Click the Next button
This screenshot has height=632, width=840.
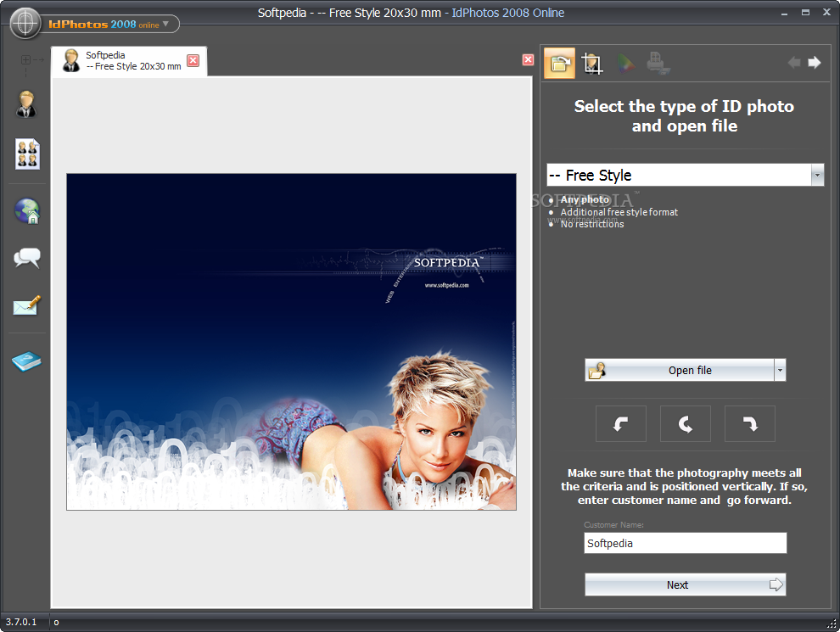click(686, 584)
